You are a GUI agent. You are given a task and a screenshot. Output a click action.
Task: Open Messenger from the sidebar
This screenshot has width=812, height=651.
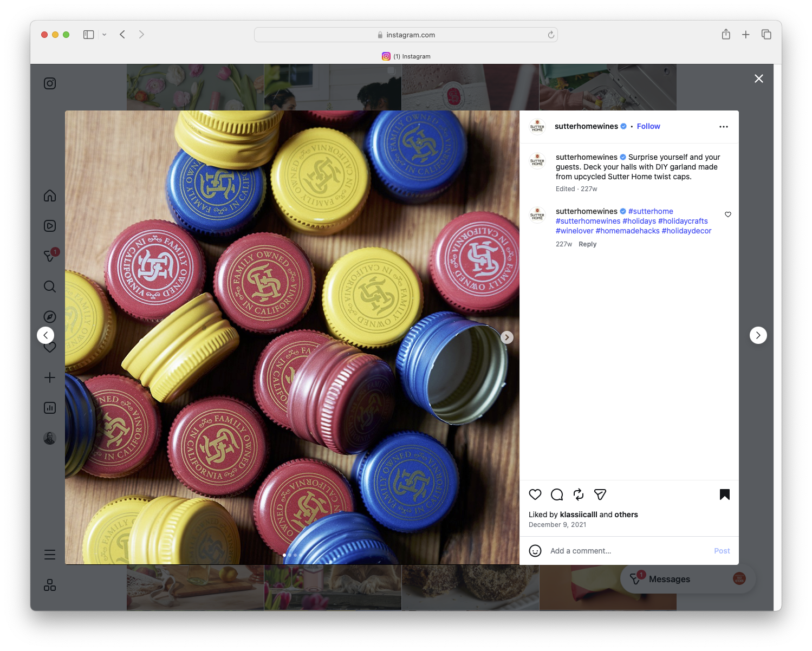(x=50, y=256)
